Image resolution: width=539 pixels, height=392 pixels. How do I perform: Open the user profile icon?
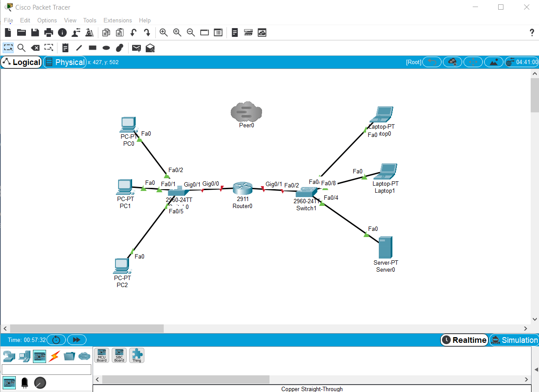coord(76,32)
